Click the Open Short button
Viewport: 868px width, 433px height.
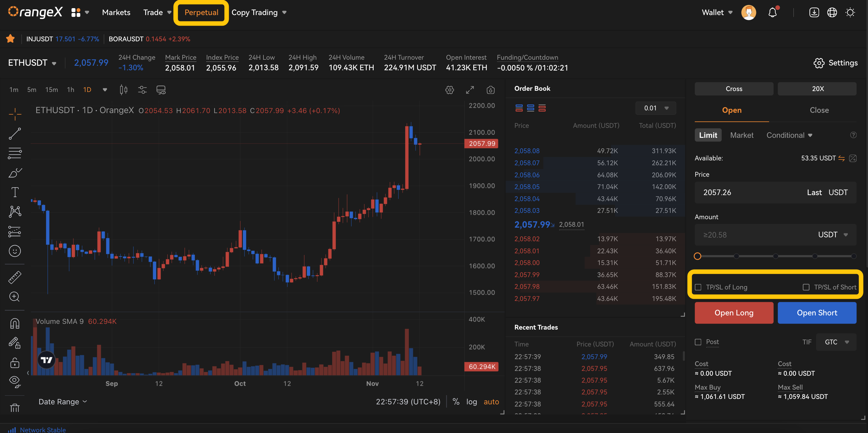click(x=817, y=313)
